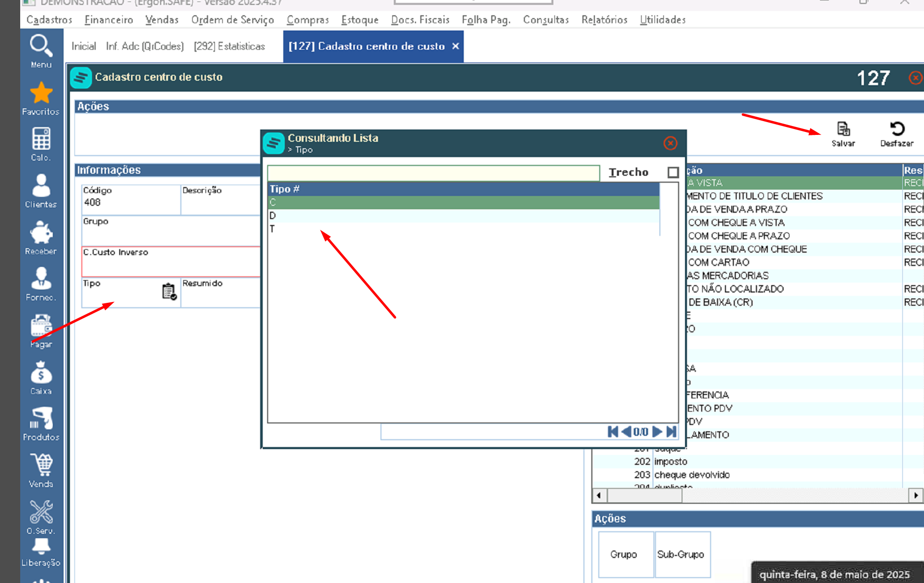Viewport: 924px width, 583px height.
Task: Open the Financeiro menu
Action: pyautogui.click(x=109, y=20)
